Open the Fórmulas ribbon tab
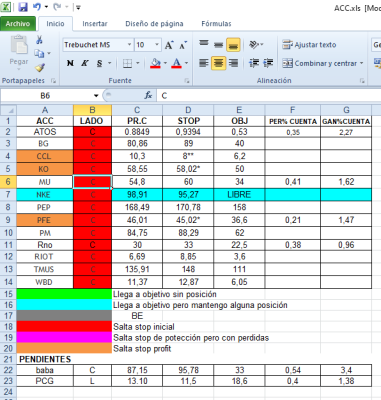This screenshot has width=381, height=400. 216,24
